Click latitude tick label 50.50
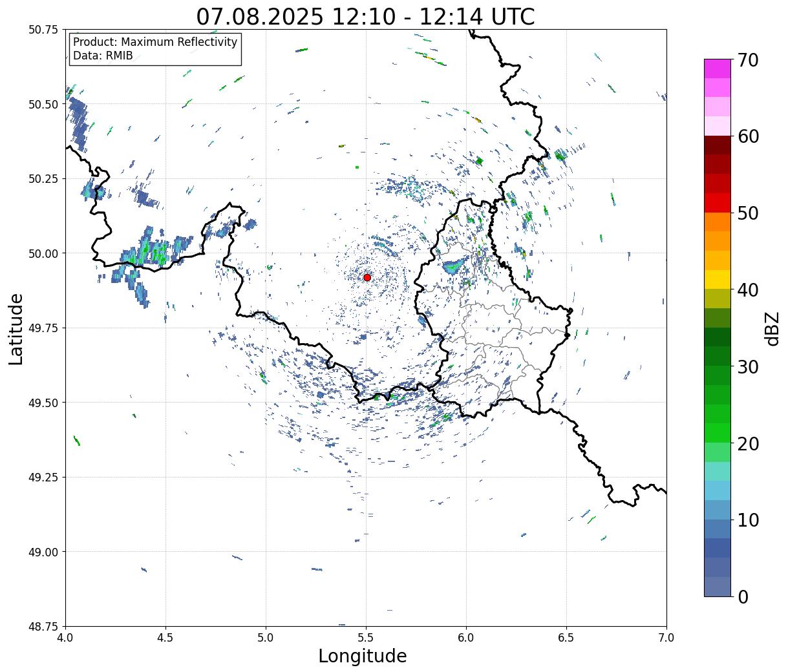Viewport: 788px width, 672px height. 43,104
